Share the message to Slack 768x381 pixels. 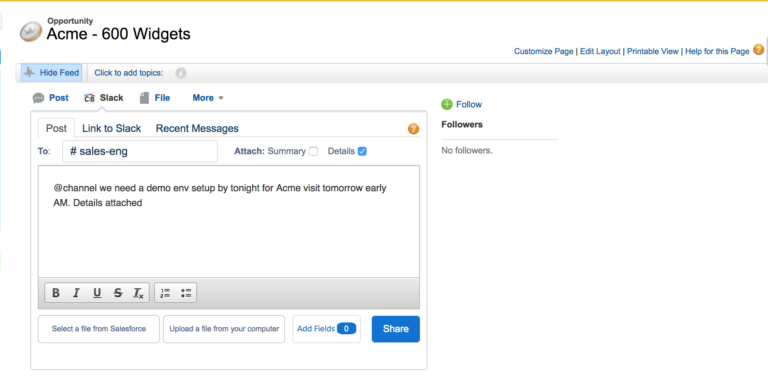pos(396,329)
